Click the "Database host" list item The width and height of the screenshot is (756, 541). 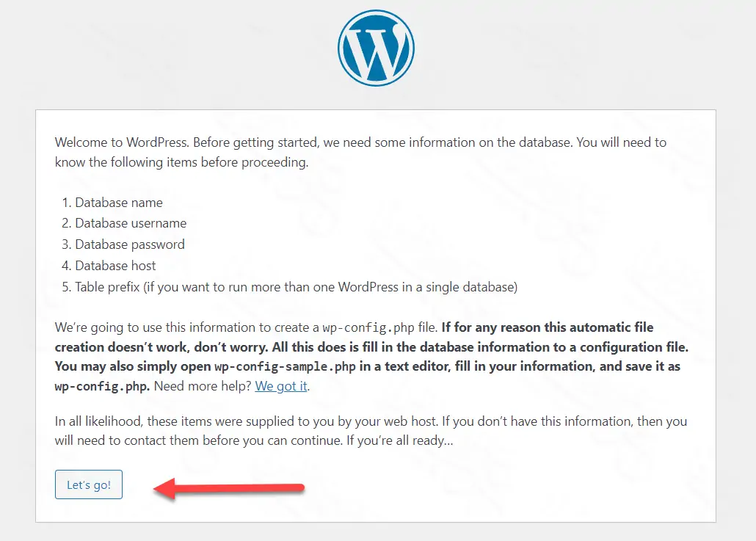tap(115, 266)
